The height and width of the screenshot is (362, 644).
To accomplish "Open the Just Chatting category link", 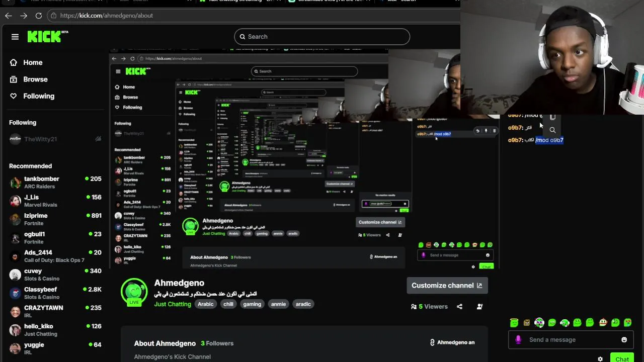I will point(173,304).
